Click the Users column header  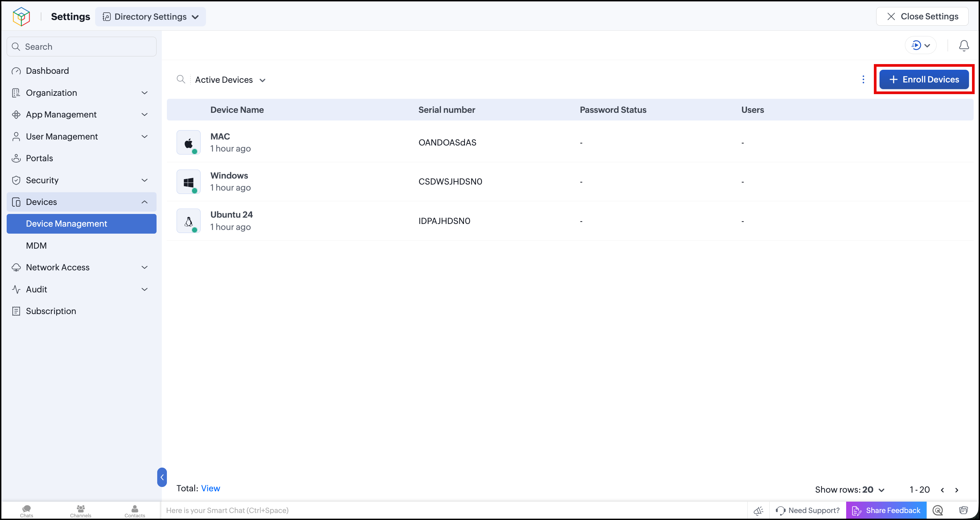[752, 109]
